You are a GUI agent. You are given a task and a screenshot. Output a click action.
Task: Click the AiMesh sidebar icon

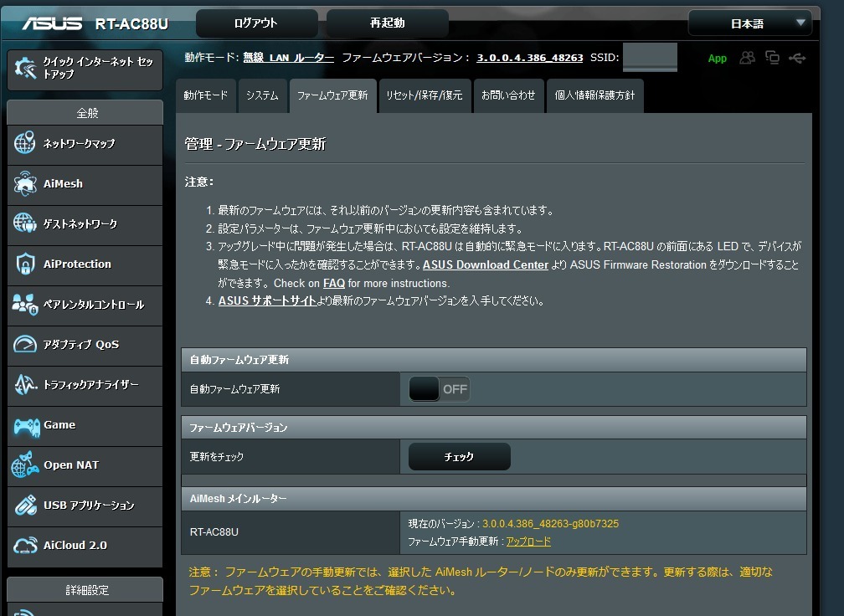click(25, 183)
